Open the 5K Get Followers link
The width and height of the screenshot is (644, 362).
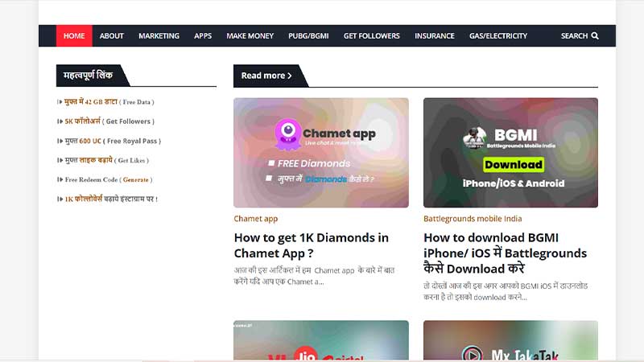tap(109, 121)
